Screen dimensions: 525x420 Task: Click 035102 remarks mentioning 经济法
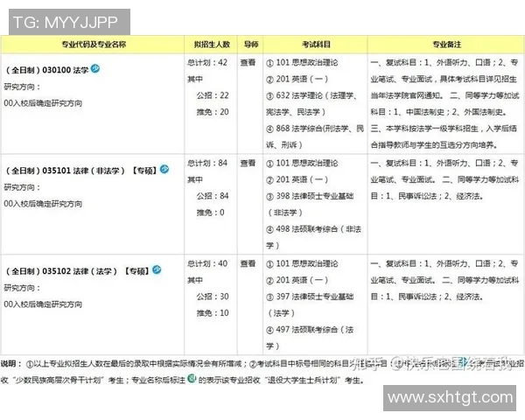(x=444, y=280)
